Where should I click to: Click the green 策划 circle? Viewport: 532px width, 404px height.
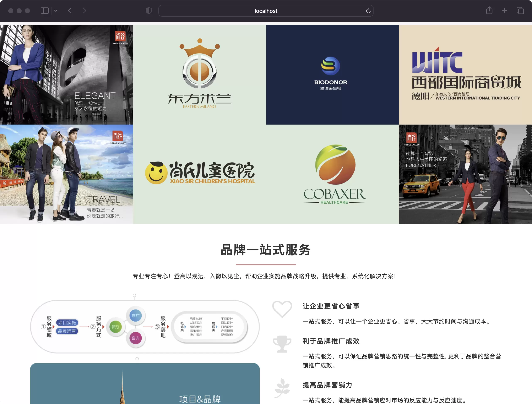[116, 327]
